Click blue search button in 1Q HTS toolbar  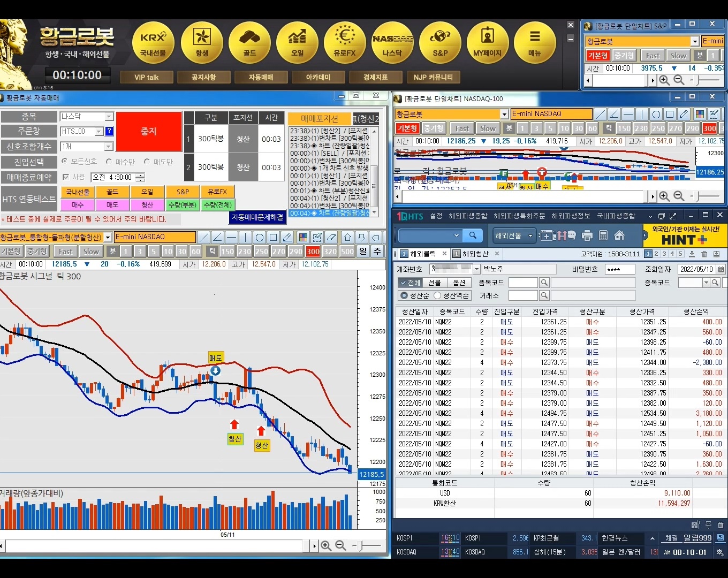point(472,235)
